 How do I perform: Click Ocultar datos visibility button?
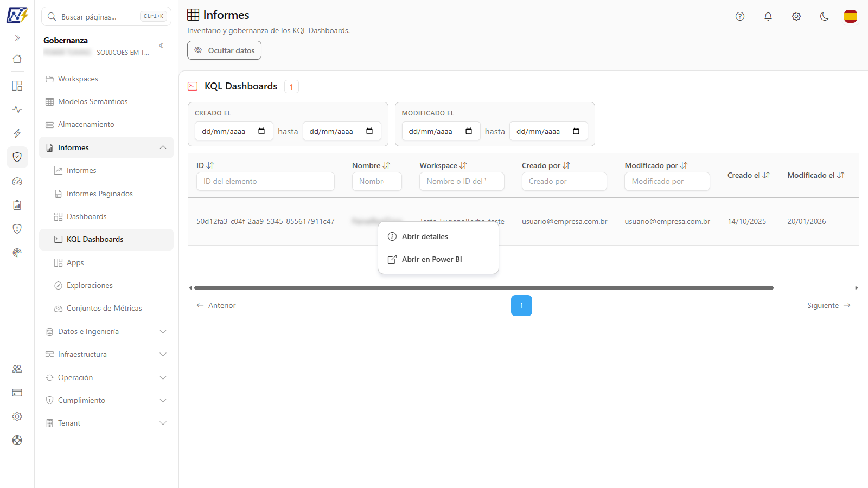point(224,50)
